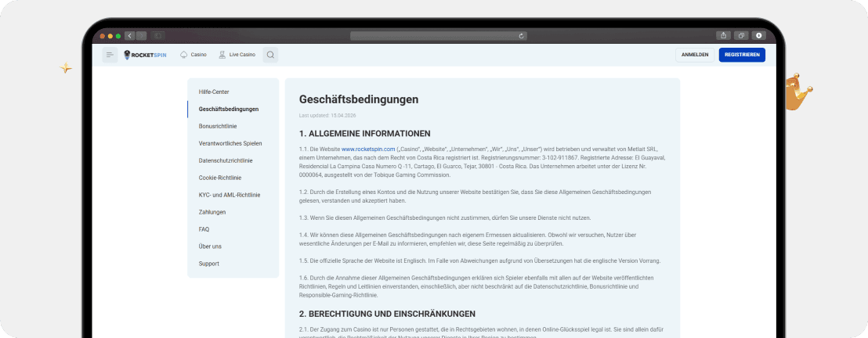Click the browser downloads icon
This screenshot has width=868, height=338.
[758, 35]
